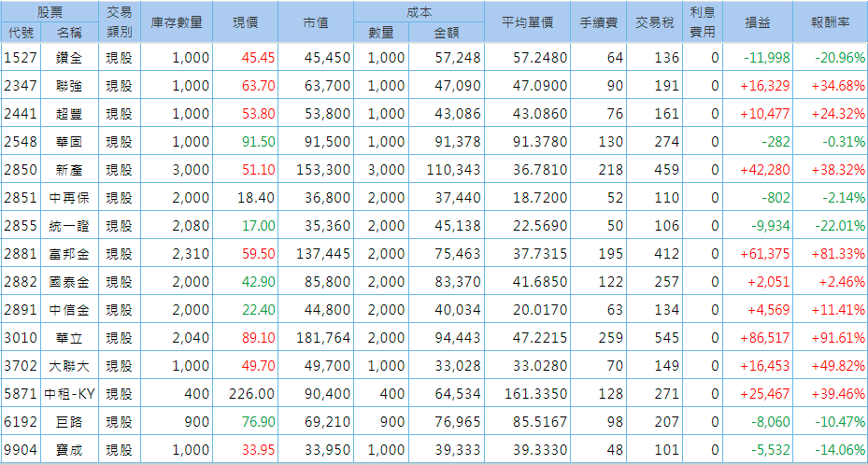This screenshot has width=868, height=465.
Task: Click the 手續費 column header
Action: (x=598, y=22)
